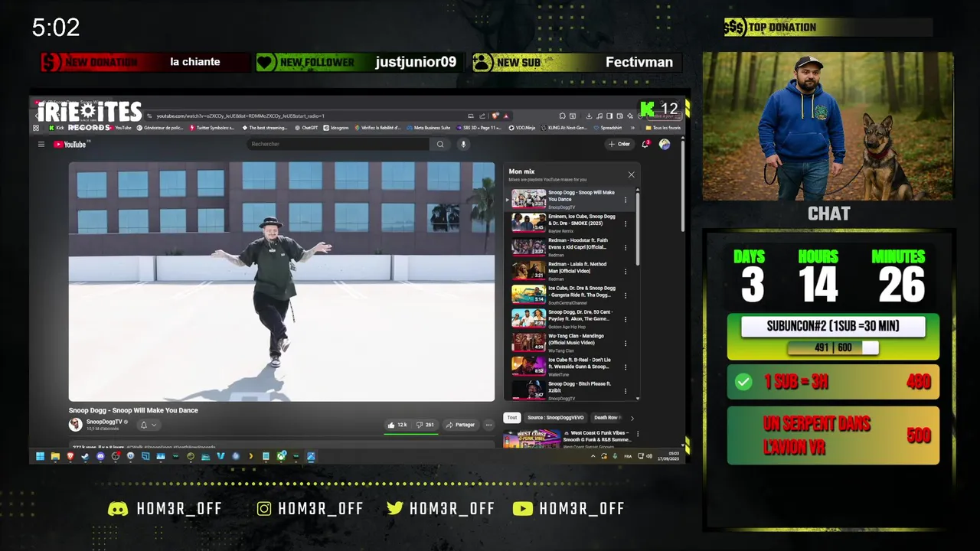
Task: Open the SnoopDoggTV channel name link
Action: pyautogui.click(x=103, y=422)
